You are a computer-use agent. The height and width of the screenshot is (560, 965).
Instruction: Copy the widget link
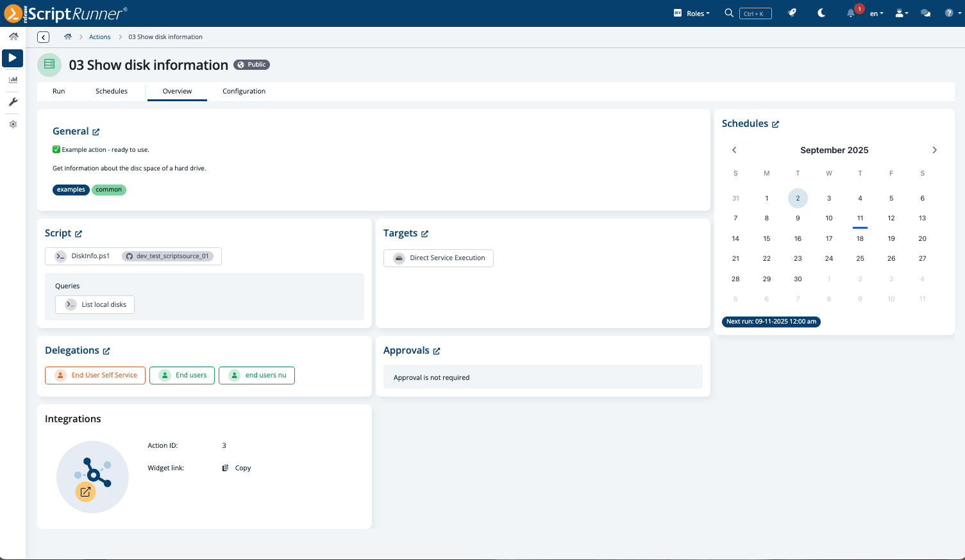click(x=237, y=468)
